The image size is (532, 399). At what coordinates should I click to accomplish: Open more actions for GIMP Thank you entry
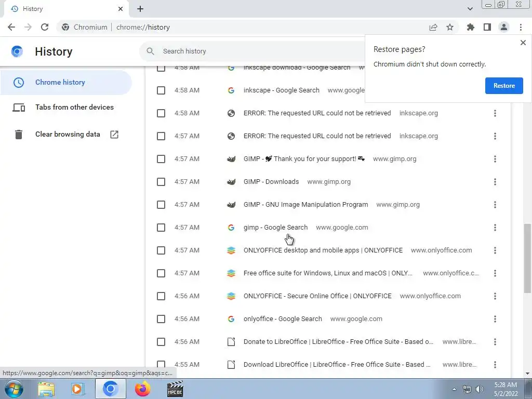click(495, 159)
